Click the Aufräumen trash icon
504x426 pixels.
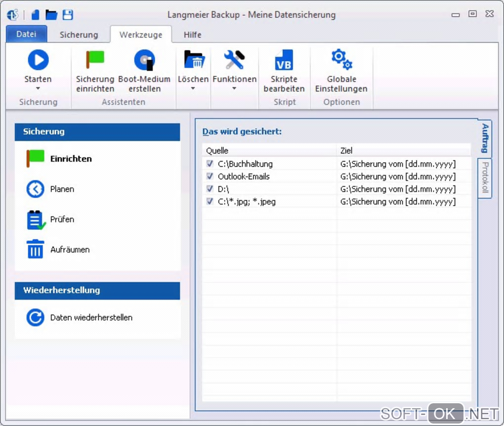[x=35, y=250]
